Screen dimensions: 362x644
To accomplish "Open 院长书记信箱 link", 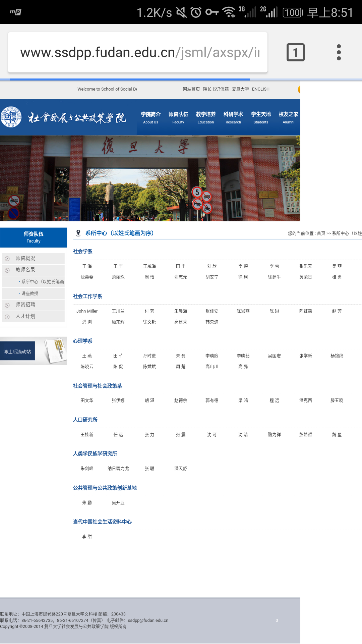I will click(216, 89).
